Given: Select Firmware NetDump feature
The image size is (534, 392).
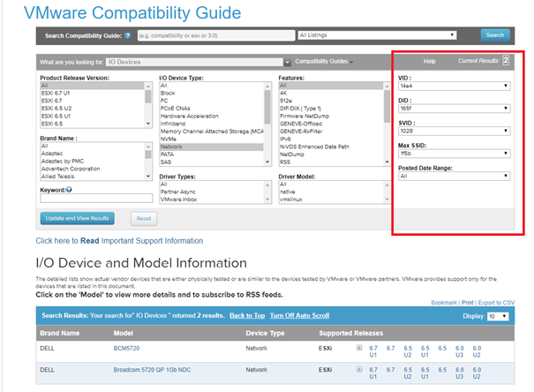Looking at the screenshot, I should 331,116.
